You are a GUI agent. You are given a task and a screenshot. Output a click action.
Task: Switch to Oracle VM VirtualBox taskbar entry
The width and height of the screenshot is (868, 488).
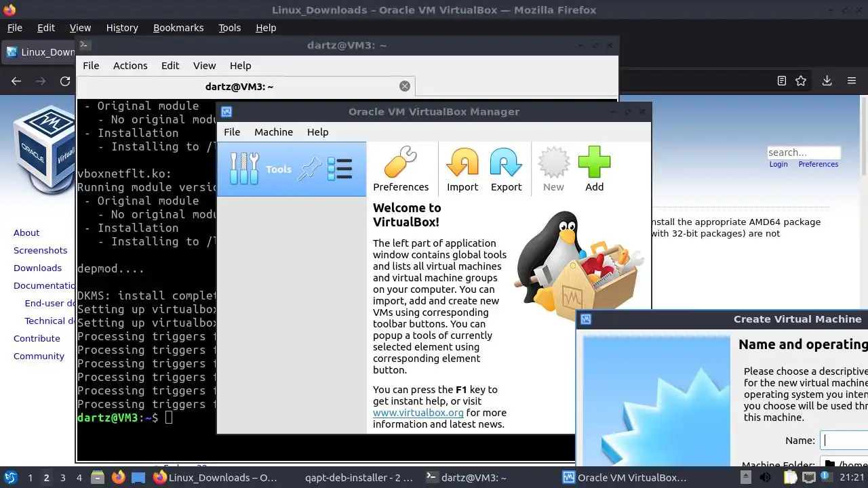click(625, 477)
